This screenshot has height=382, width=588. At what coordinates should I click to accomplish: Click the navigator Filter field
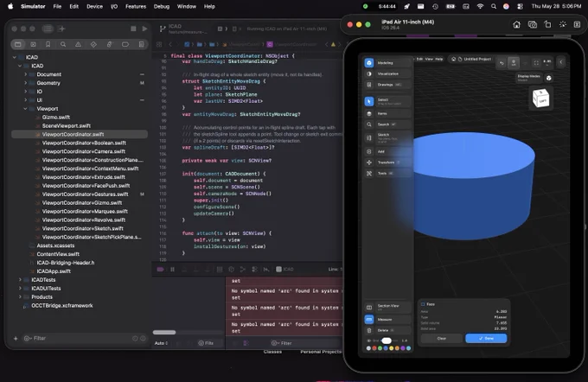pyautogui.click(x=79, y=338)
